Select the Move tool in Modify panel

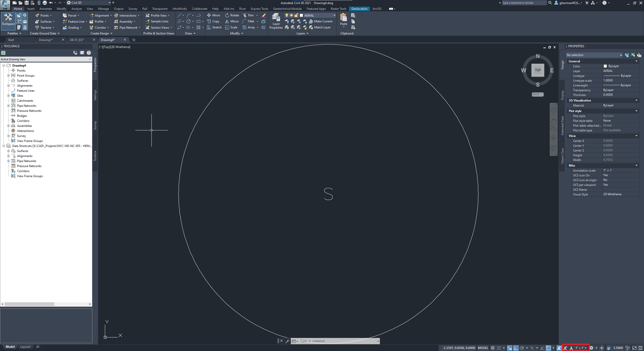pyautogui.click(x=213, y=15)
